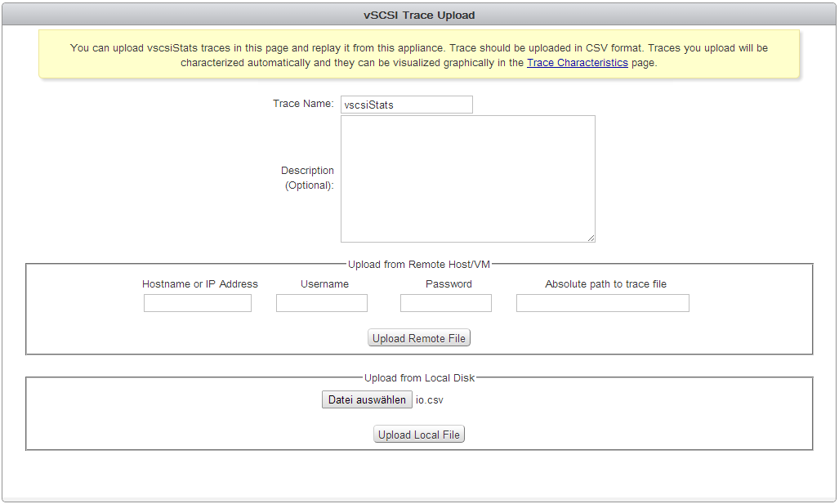Click the Trace Name input field
The width and height of the screenshot is (839, 504).
coord(407,105)
